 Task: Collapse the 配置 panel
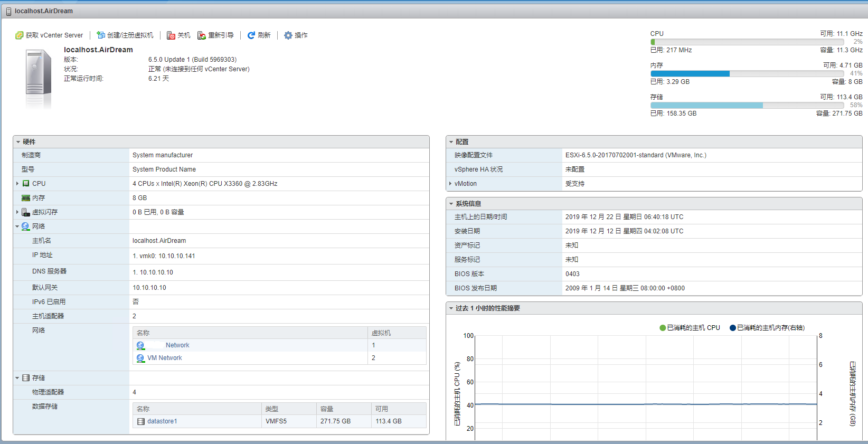click(451, 142)
